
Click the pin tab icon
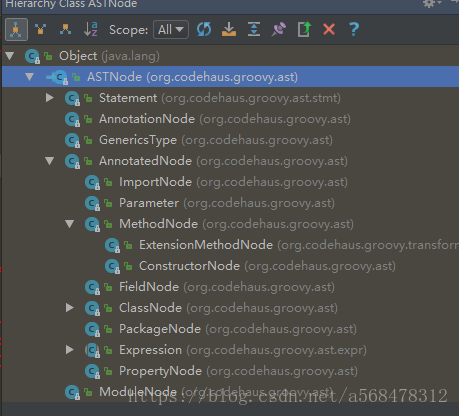tap(279, 29)
